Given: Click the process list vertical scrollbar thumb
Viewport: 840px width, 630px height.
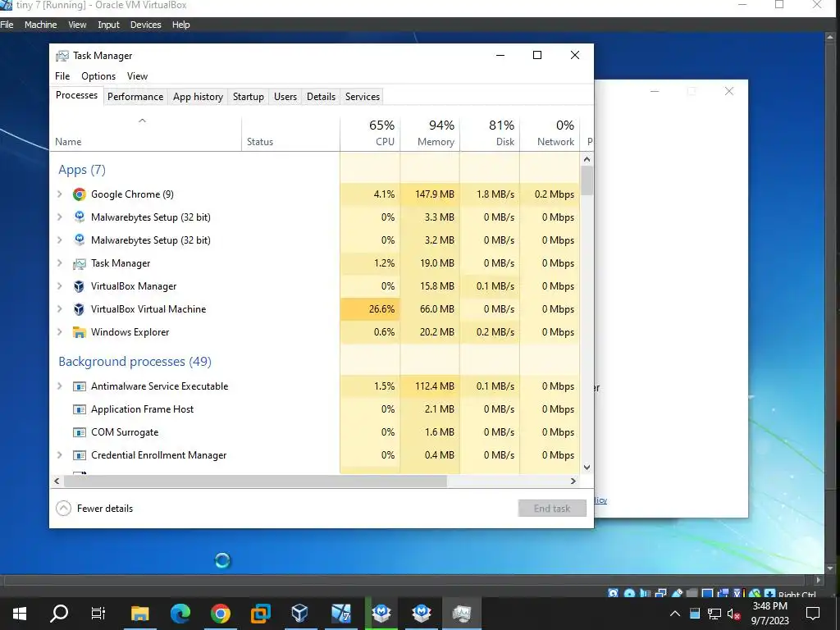Looking at the screenshot, I should [587, 180].
